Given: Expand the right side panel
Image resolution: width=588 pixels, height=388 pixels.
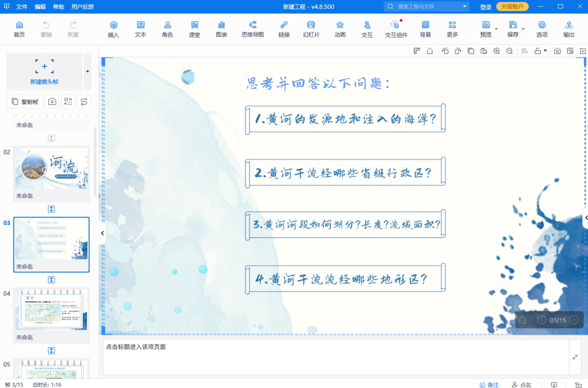Looking at the screenshot, I should [586, 218].
